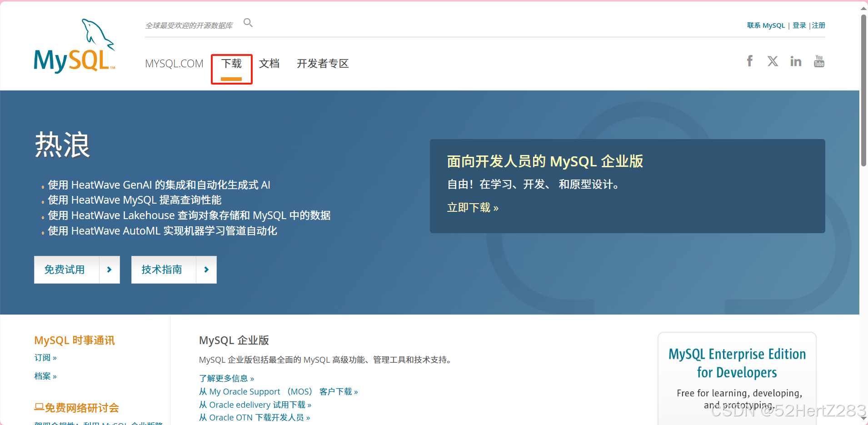Open 面向开发人员的 MySQL 企业版 heading
This screenshot has height=425, width=868.
coord(545,161)
